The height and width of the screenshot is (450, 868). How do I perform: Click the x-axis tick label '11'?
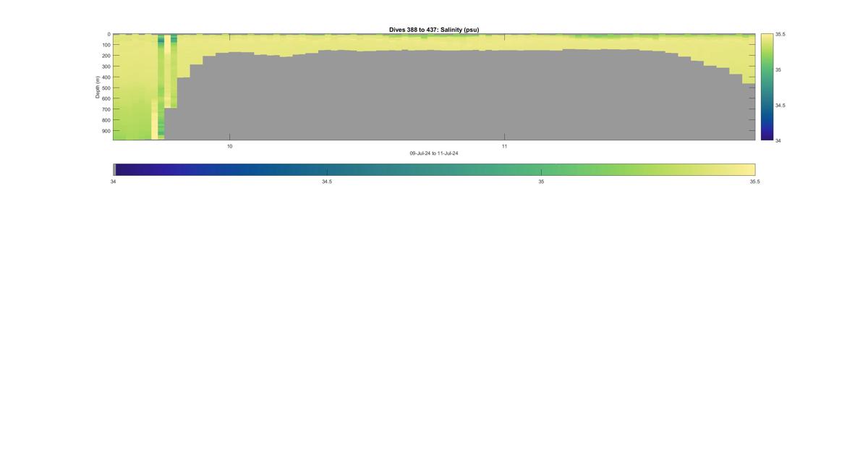505,146
